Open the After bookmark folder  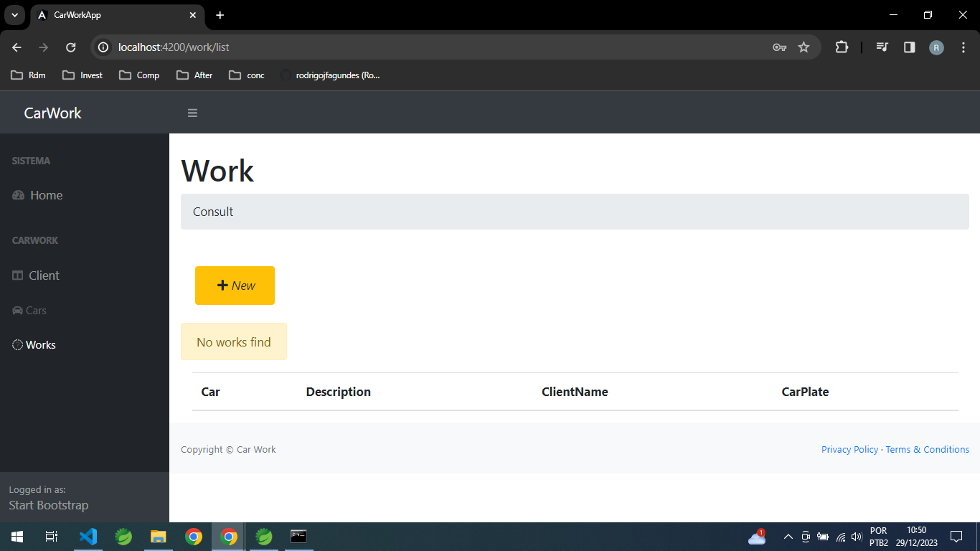tap(194, 75)
